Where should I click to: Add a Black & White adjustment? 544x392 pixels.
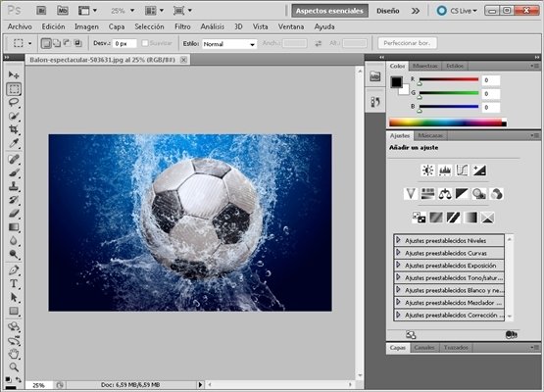tap(462, 194)
